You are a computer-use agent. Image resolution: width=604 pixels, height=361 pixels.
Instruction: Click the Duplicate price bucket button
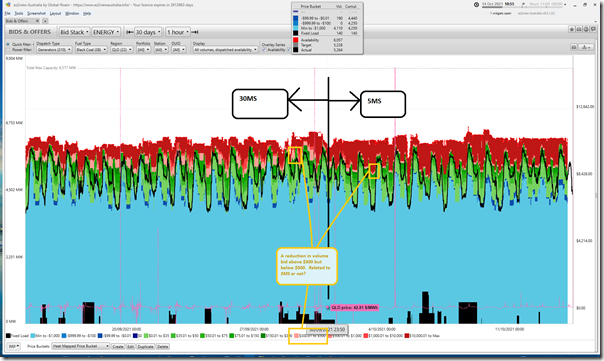(x=146, y=346)
